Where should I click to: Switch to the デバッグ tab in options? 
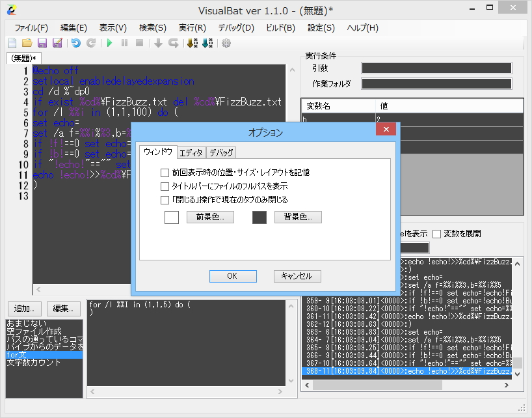(x=221, y=153)
